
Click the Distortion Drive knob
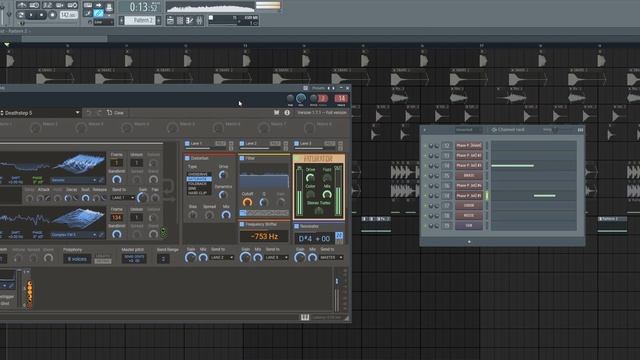[223, 175]
